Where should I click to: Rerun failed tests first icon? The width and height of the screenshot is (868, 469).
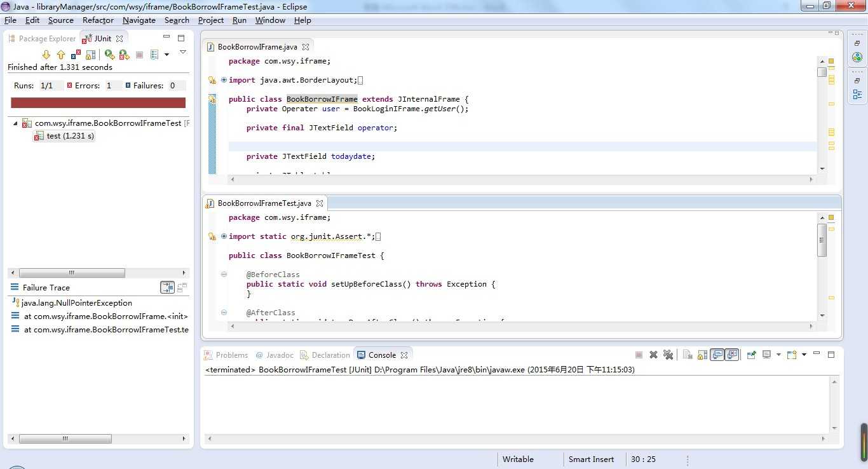tap(125, 55)
